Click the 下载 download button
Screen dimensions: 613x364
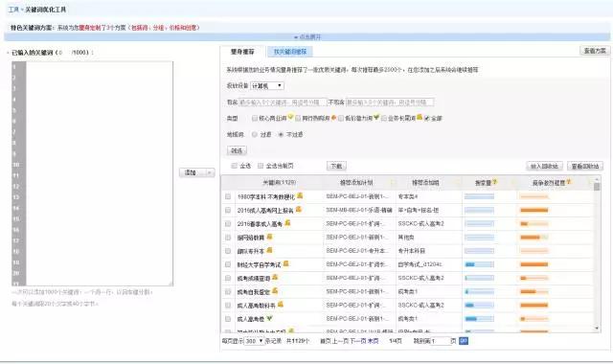336,166
